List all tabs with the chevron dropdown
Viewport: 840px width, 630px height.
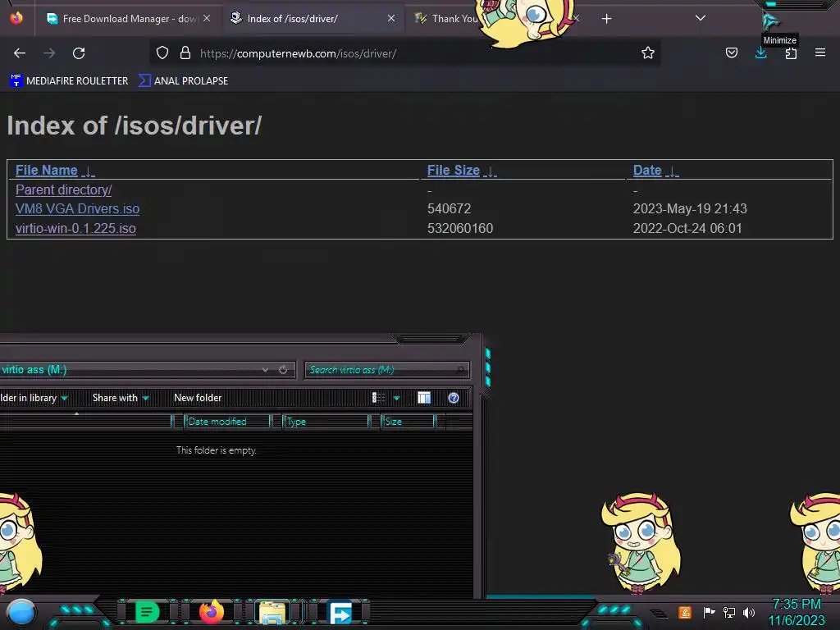701,18
